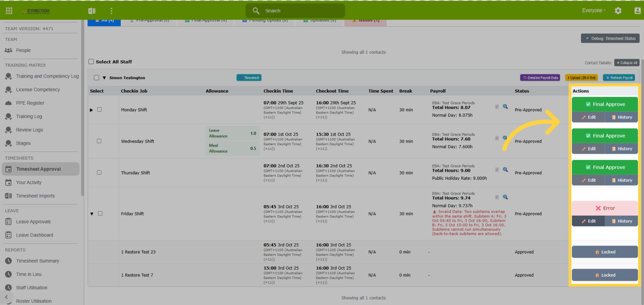Tick the Simon Testington checkbox
The width and height of the screenshot is (644, 305).
coord(96,78)
